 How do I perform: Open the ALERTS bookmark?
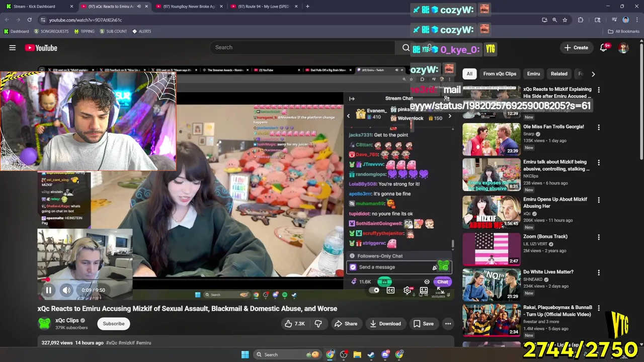141,31
